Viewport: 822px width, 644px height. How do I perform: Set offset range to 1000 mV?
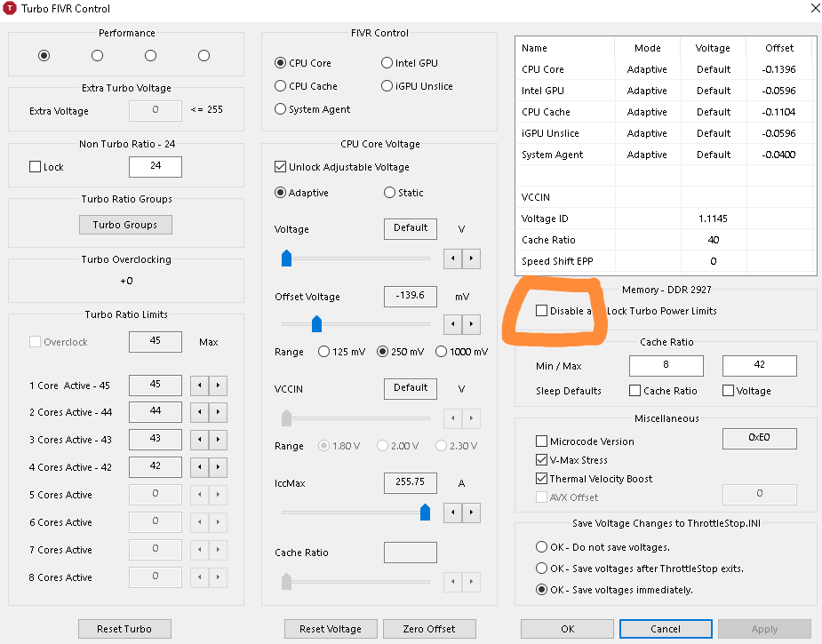click(x=462, y=352)
